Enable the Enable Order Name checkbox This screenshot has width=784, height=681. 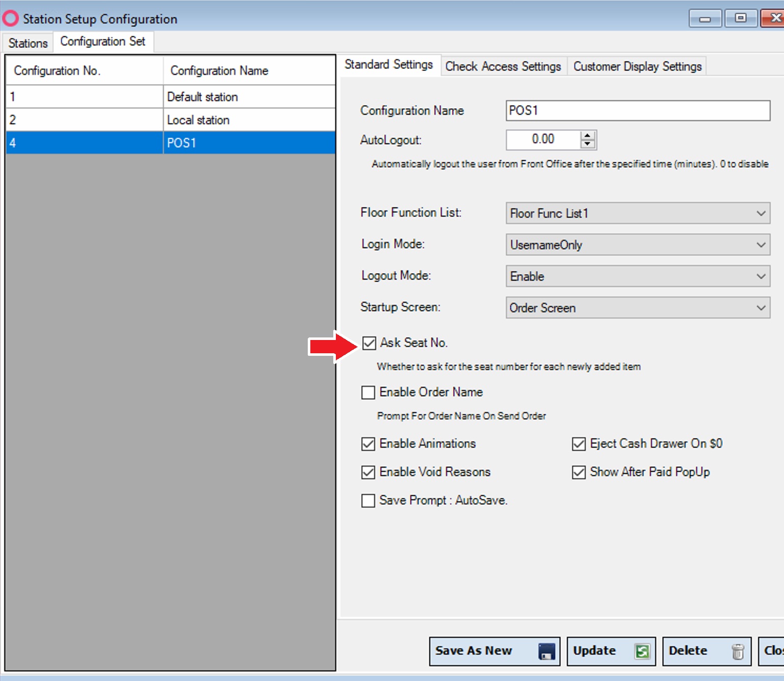(x=368, y=393)
